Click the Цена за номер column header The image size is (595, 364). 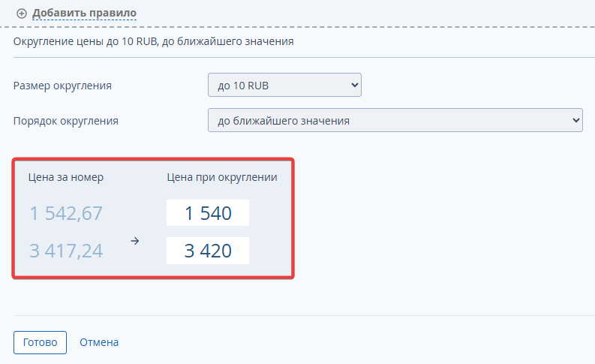(66, 177)
